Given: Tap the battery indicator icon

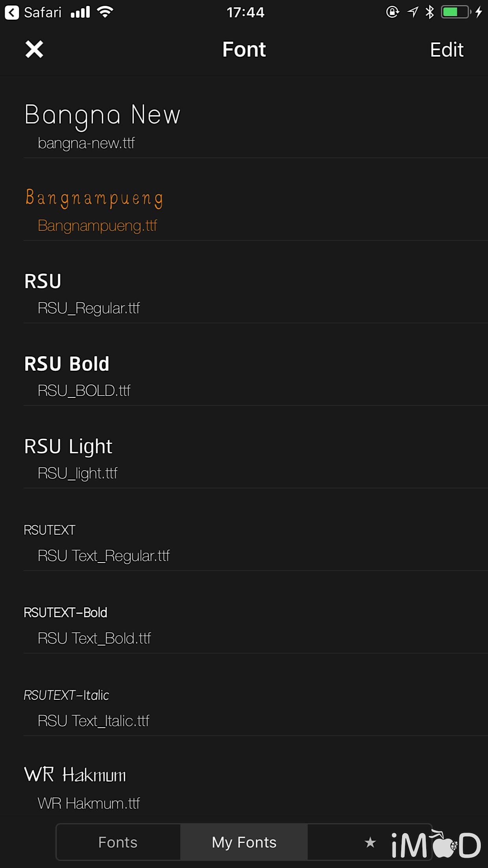Looking at the screenshot, I should click(x=456, y=12).
